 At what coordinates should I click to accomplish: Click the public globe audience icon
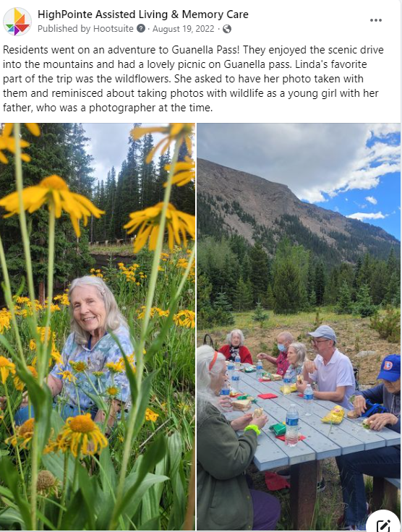227,29
